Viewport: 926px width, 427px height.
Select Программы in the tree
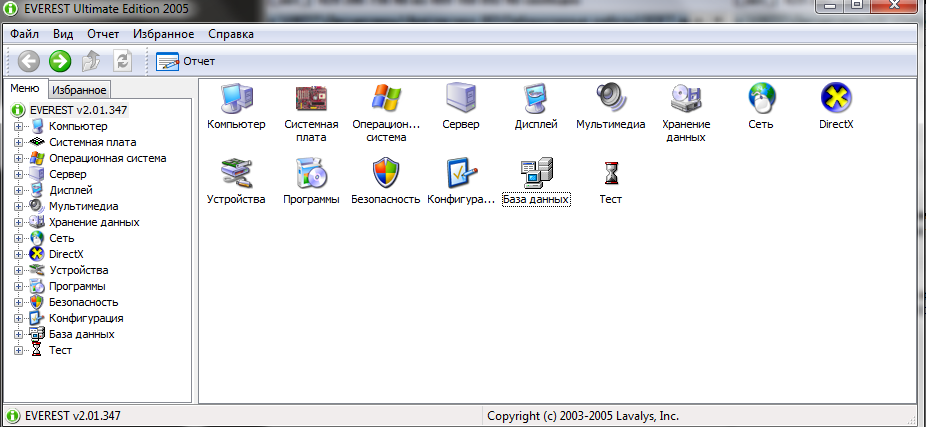click(x=77, y=286)
